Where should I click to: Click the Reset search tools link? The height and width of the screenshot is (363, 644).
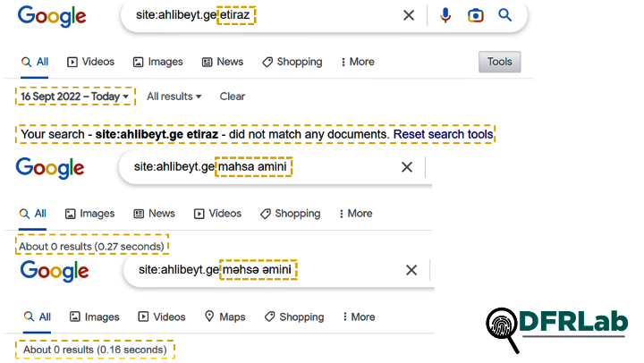click(x=443, y=134)
